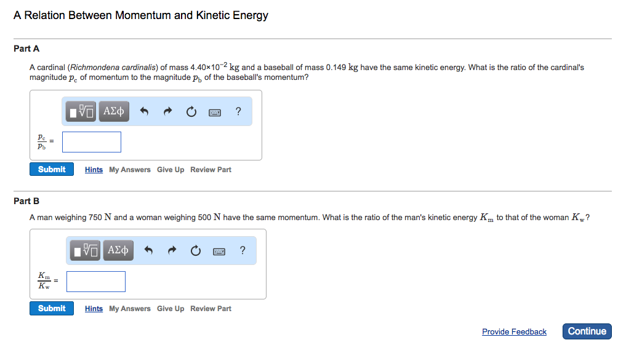This screenshot has height=364, width=618.
Task: Redo the last entry in Part A
Action: [x=167, y=111]
